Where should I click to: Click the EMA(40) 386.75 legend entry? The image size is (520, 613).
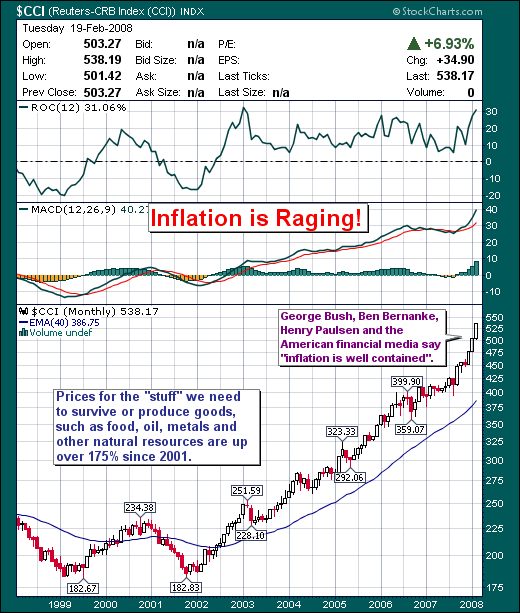[x=59, y=323]
